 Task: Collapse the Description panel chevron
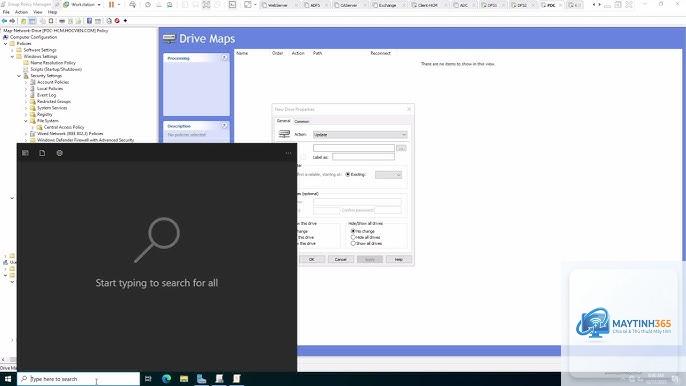(224, 126)
